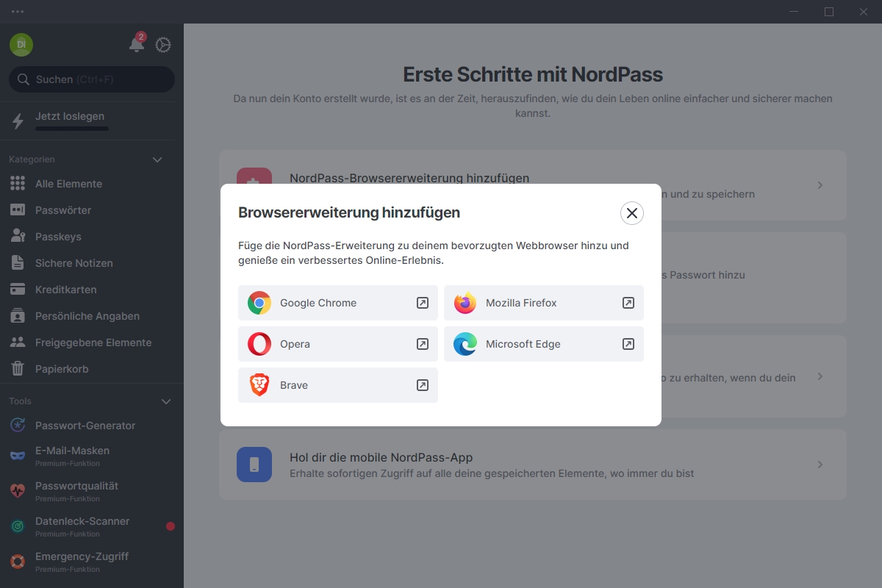Close the Browsererweiterung hinzufügen dialog
This screenshot has width=882, height=588.
tap(632, 213)
